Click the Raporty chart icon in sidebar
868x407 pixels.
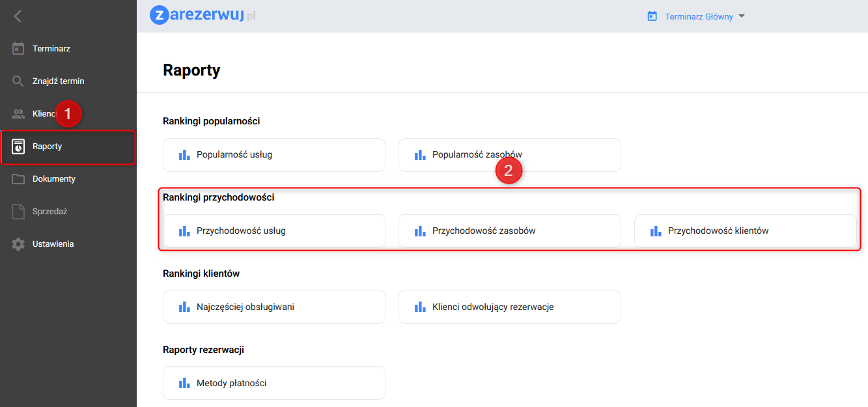pyautogui.click(x=18, y=147)
